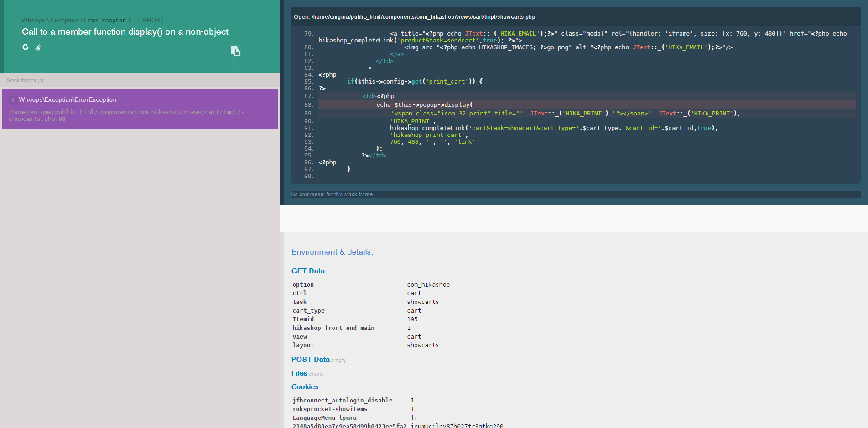
Task: Click highlighted line 88 popup display code
Action: (x=424, y=105)
